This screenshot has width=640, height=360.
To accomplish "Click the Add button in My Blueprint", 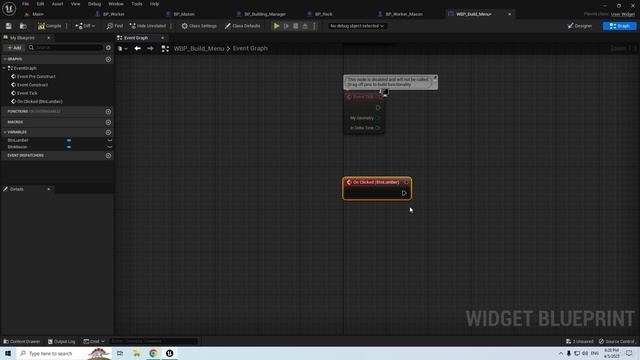I will (14, 48).
